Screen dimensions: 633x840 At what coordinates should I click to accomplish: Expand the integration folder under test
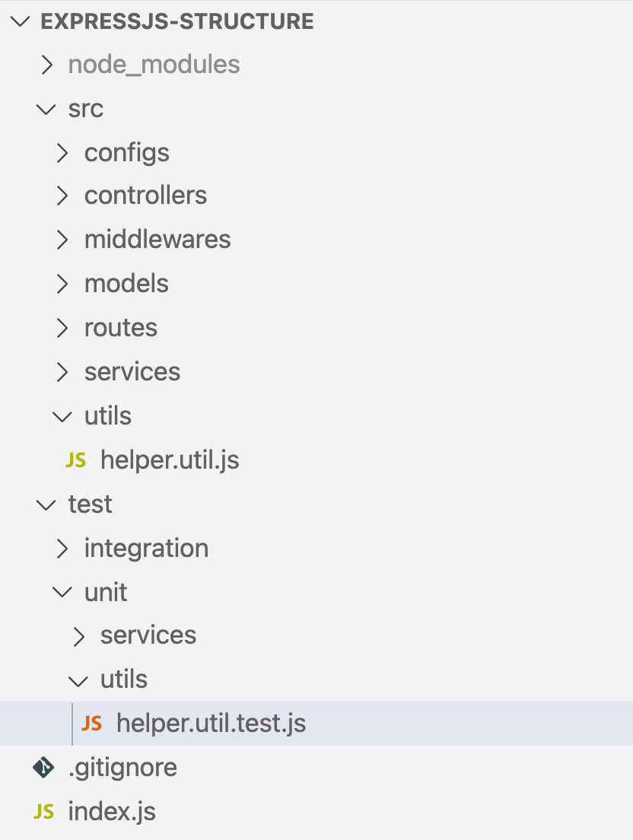tap(146, 548)
